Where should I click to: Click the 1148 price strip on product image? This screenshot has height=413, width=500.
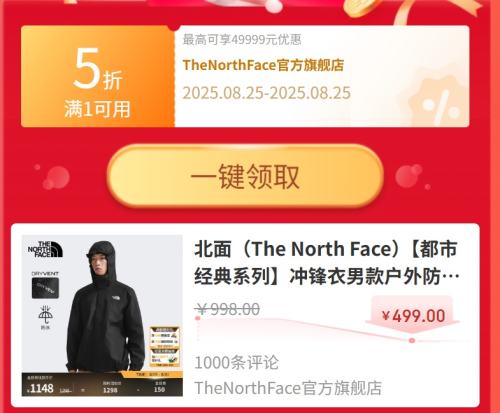(x=102, y=385)
